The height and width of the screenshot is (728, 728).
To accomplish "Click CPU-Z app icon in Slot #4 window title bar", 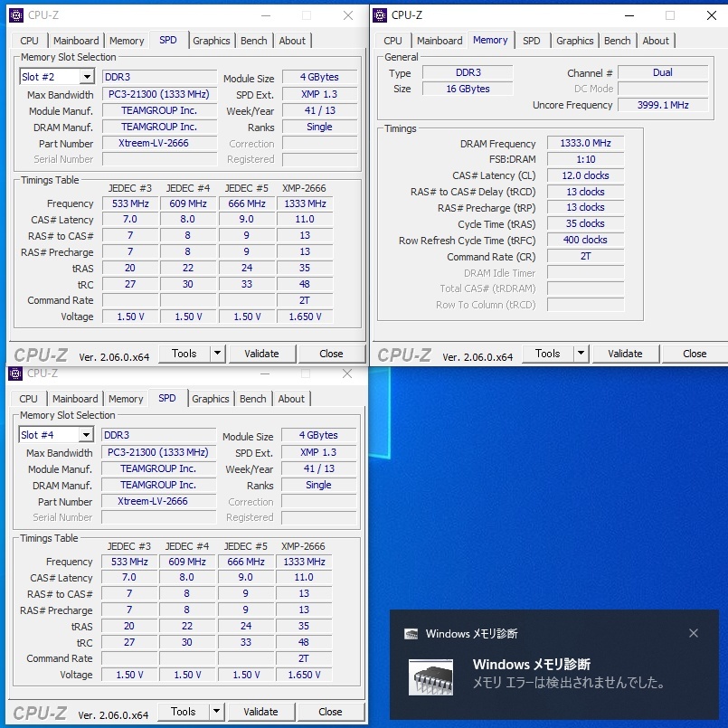I will (15, 373).
